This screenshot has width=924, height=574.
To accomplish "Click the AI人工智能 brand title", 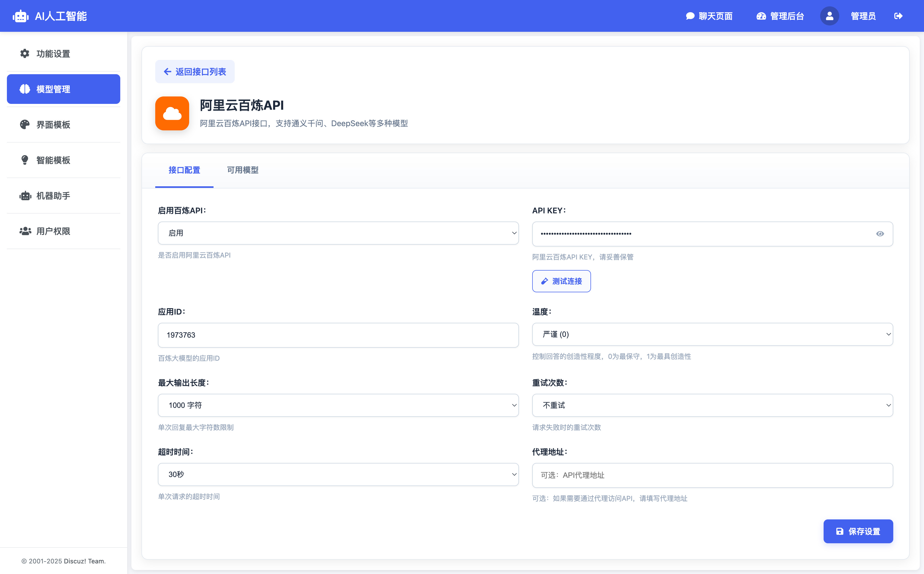I will point(61,16).
